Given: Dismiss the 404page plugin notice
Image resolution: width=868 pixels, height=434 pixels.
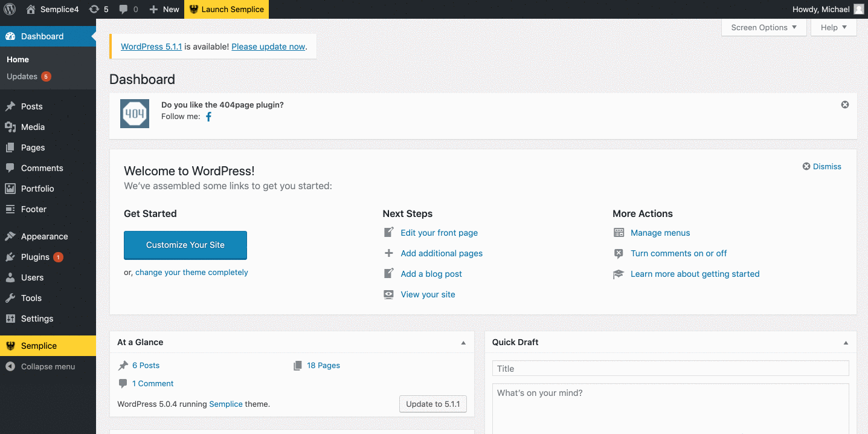Looking at the screenshot, I should pos(845,105).
